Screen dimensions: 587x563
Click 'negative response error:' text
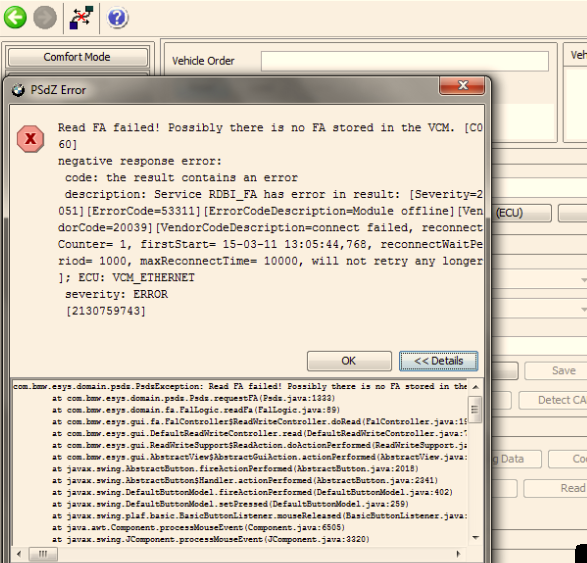pos(140,161)
